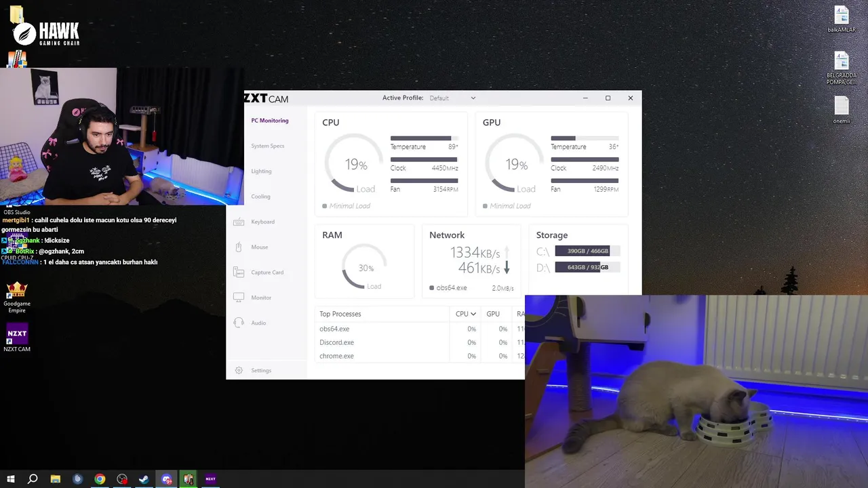
Task: Click the network upload arrow icon
Action: 507,252
